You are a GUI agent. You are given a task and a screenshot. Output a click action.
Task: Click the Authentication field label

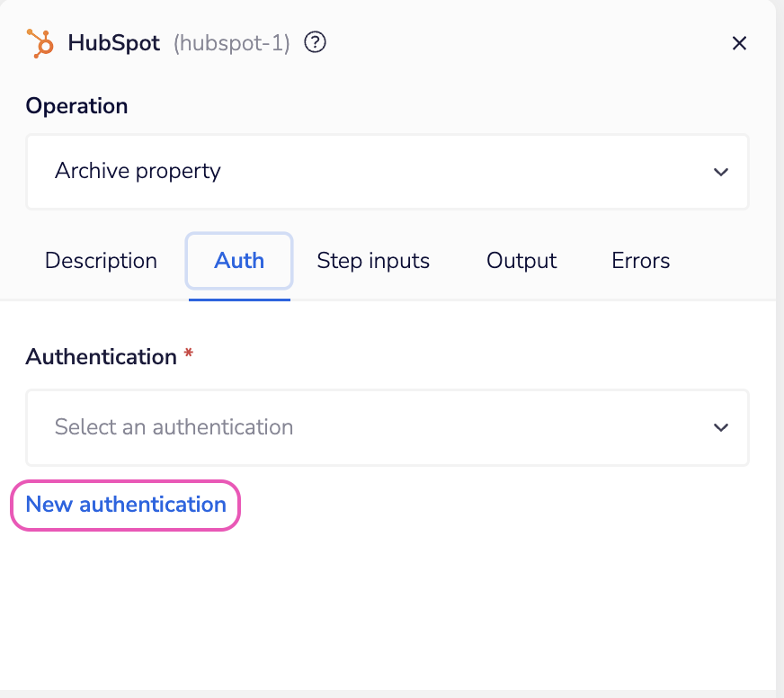pos(101,356)
